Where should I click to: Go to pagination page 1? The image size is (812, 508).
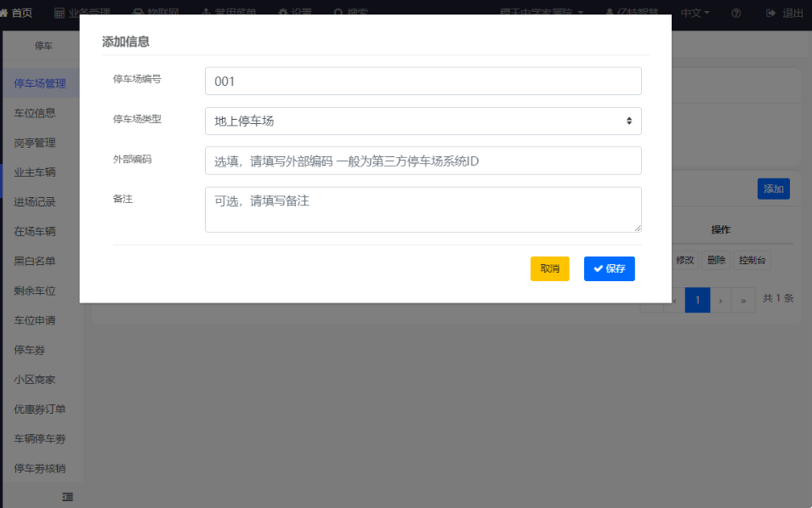point(697,300)
